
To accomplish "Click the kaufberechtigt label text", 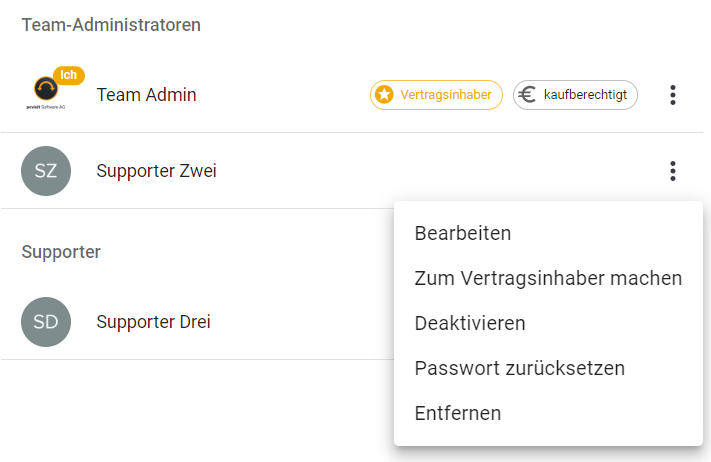I will point(586,95).
